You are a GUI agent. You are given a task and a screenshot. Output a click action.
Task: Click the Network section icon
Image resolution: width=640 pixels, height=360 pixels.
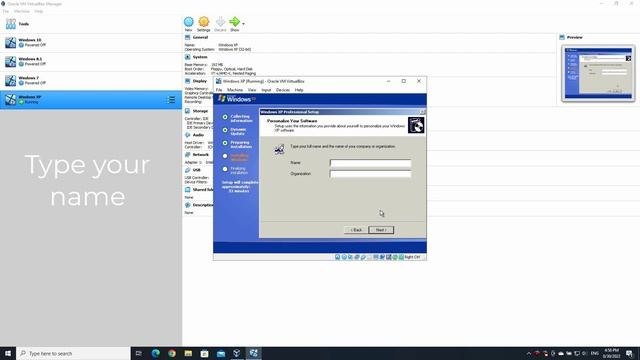pyautogui.click(x=188, y=155)
